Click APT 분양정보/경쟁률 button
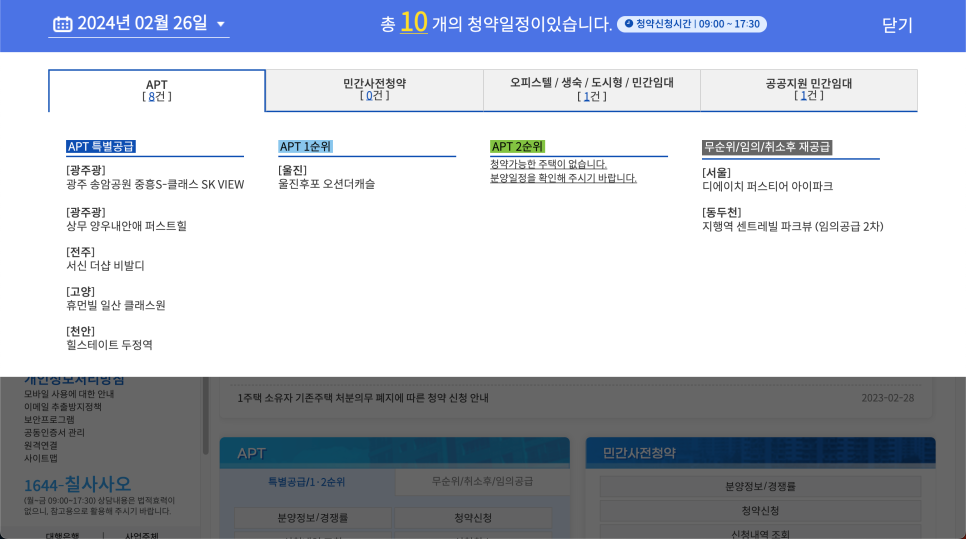The image size is (966, 539). [313, 518]
